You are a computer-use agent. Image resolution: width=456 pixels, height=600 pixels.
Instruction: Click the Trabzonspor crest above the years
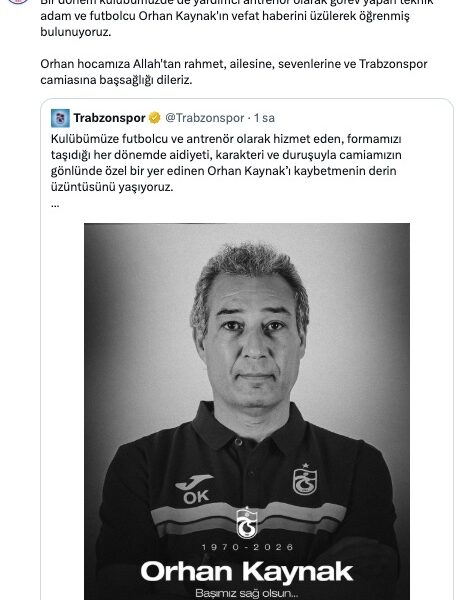(x=247, y=522)
